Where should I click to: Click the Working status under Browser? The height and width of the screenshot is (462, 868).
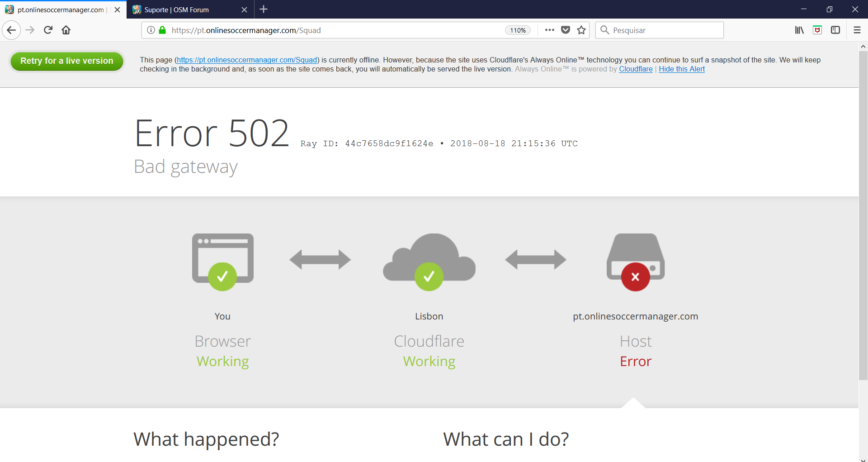[x=222, y=361]
